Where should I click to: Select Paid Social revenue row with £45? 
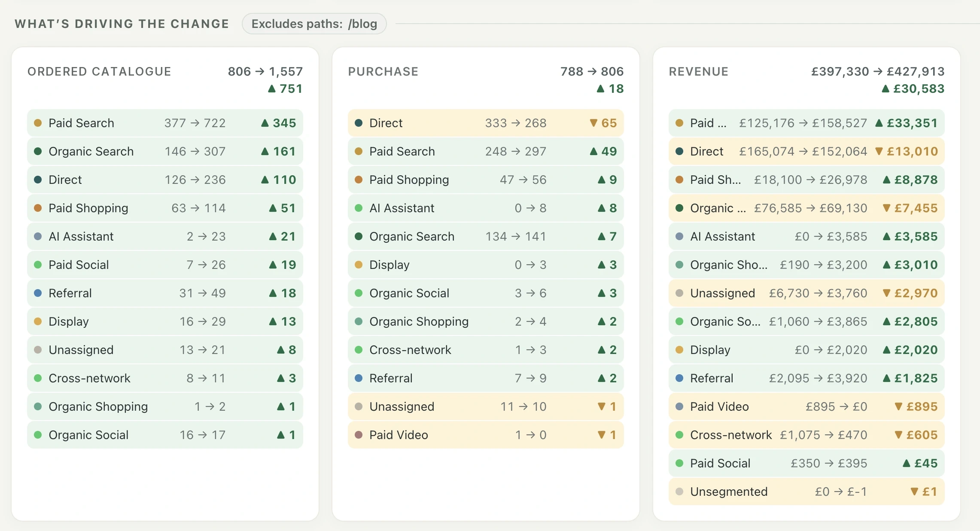[807, 463]
